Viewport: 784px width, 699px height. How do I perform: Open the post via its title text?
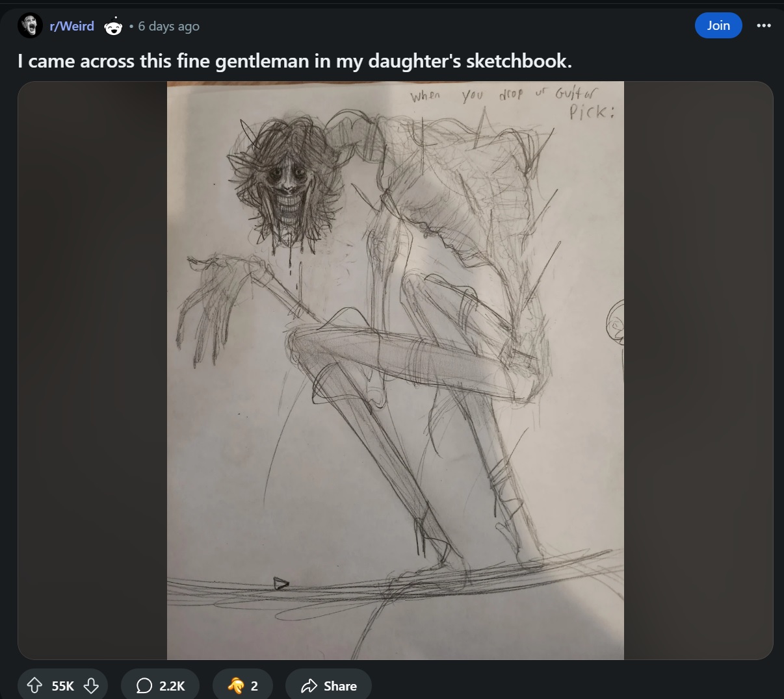(x=294, y=61)
